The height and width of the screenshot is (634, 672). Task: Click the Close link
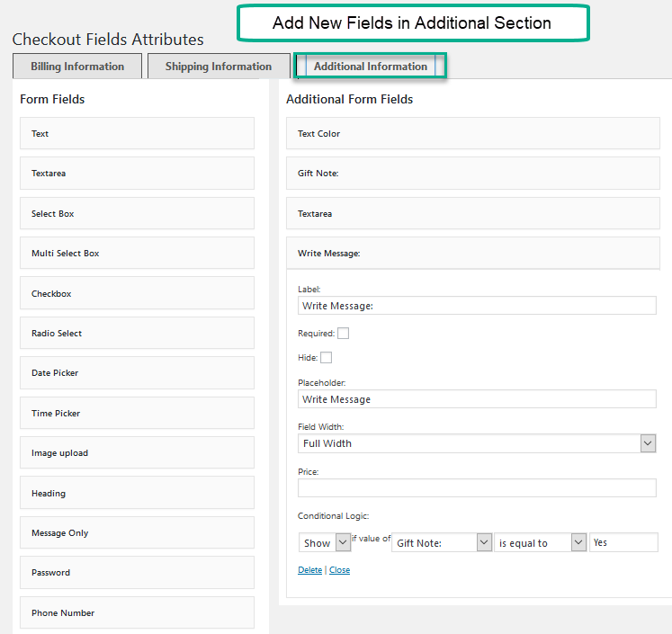tap(339, 570)
